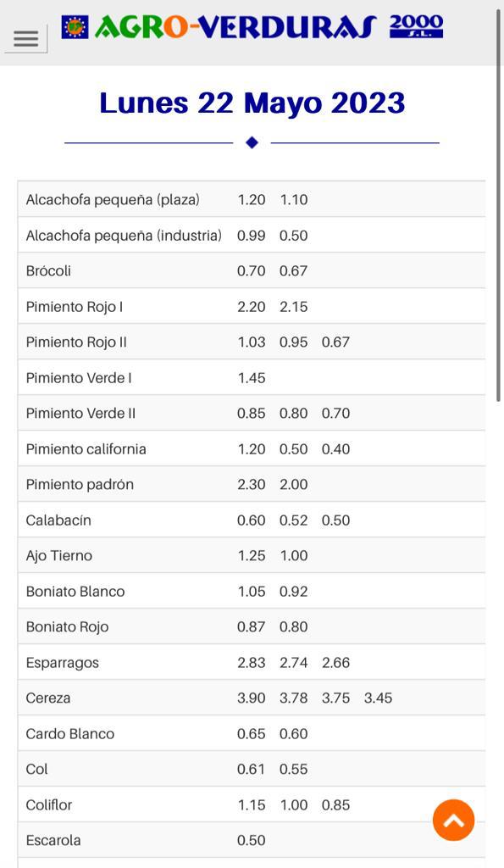Select the Pimiento Verde I row
The height and width of the screenshot is (868, 504).
[x=252, y=377]
